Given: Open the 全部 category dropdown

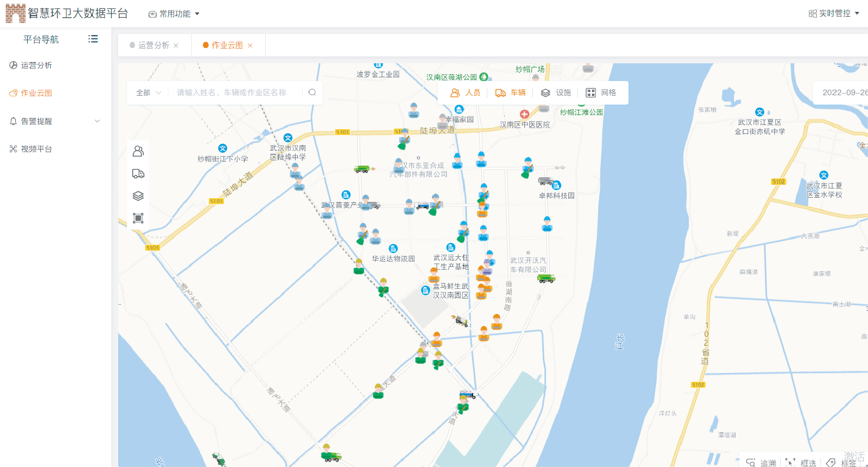Looking at the screenshot, I should point(149,93).
